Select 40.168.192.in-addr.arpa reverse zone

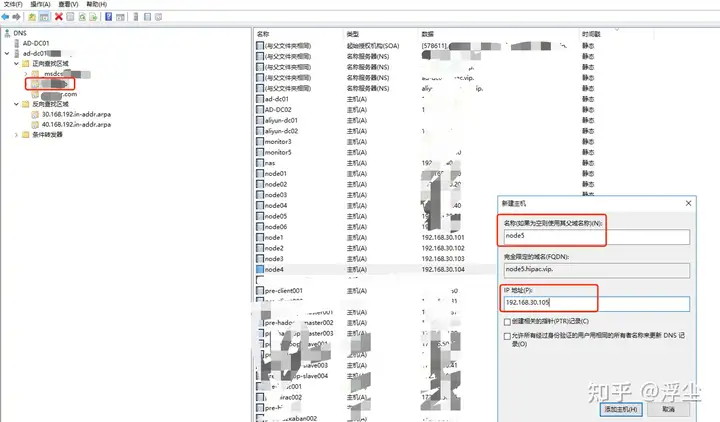(x=76, y=124)
